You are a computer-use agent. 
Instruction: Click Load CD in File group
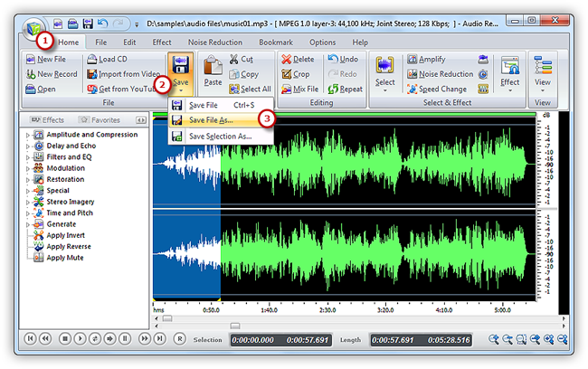coord(108,60)
